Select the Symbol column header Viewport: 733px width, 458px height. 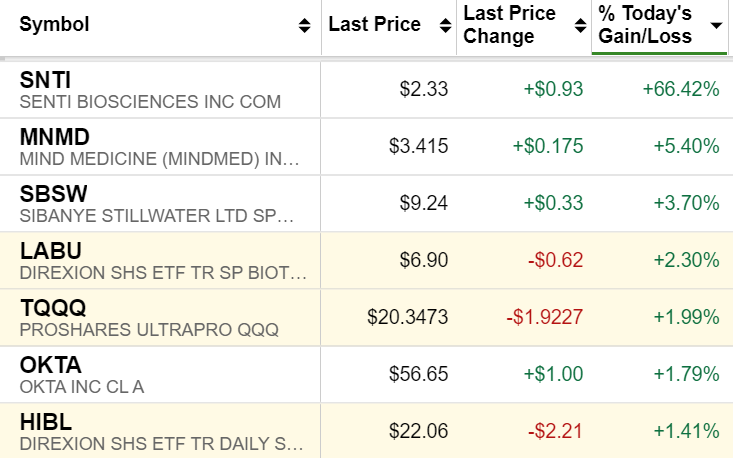point(54,25)
